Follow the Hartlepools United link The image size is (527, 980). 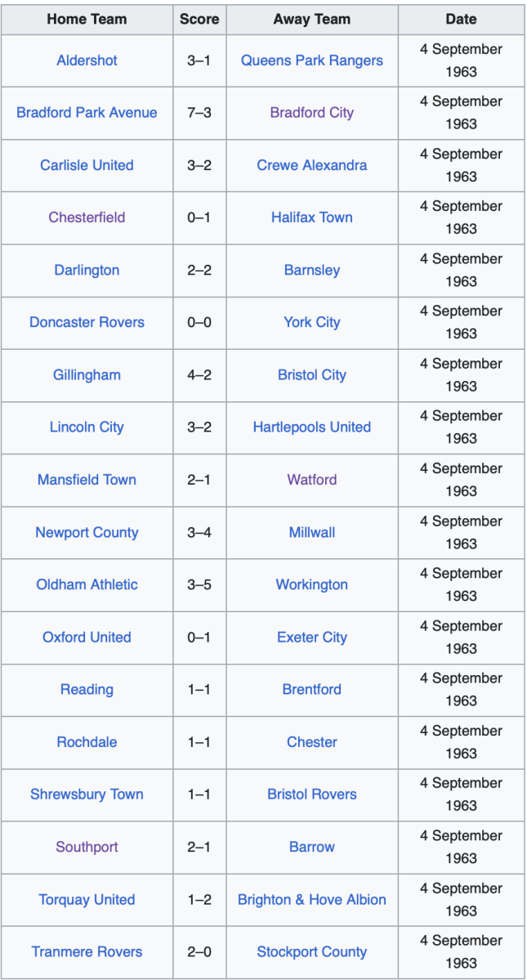pyautogui.click(x=311, y=427)
